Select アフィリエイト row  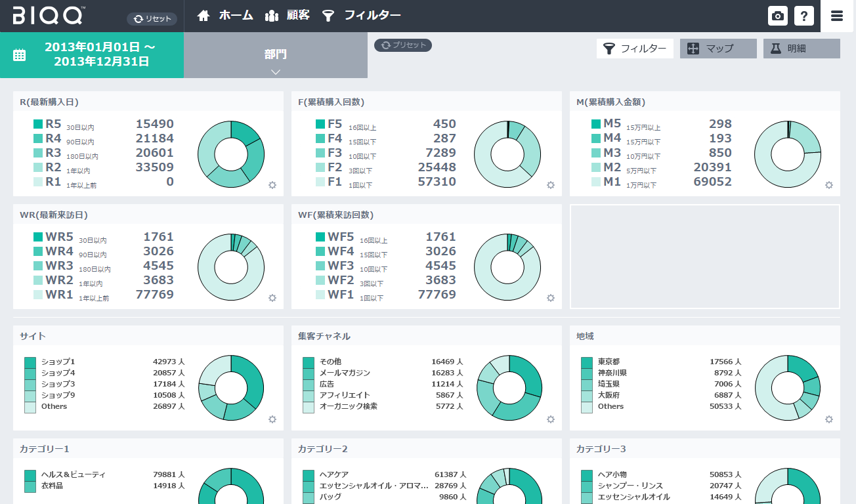tap(345, 395)
